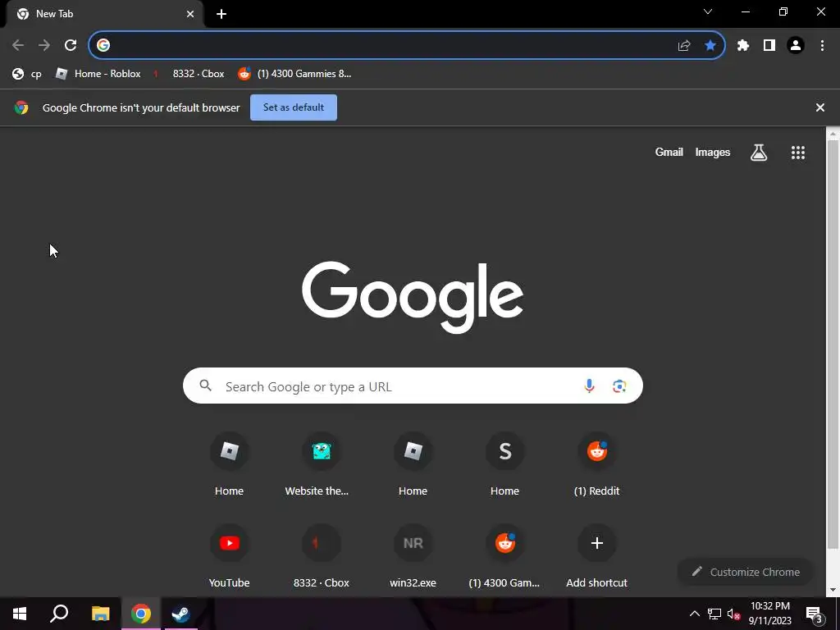840x630 pixels.
Task: Open the Search Labs flask icon
Action: (x=759, y=153)
